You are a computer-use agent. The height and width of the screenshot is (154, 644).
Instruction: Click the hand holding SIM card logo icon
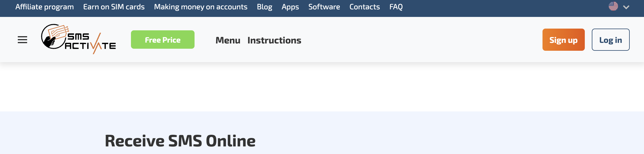[x=54, y=36]
